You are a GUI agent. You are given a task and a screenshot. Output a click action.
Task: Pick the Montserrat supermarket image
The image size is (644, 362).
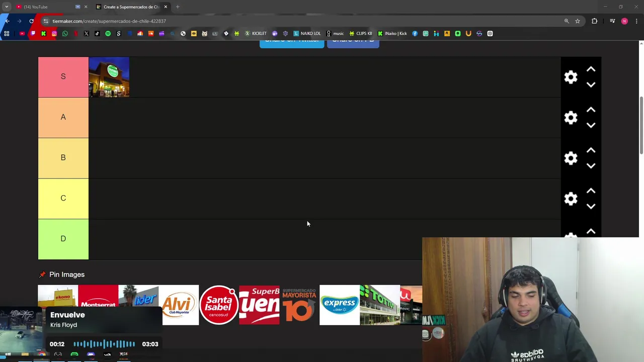click(98, 296)
